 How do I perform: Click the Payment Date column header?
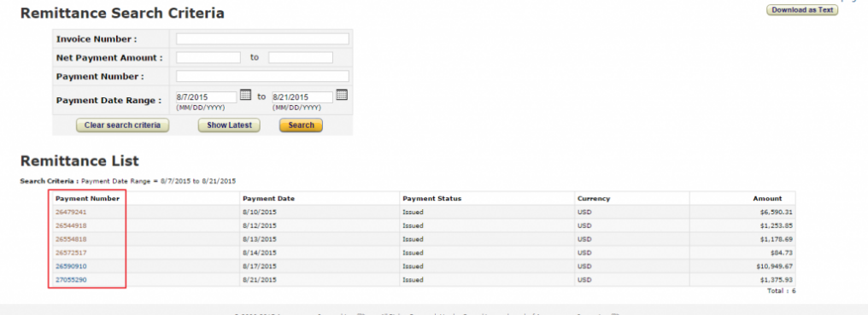(x=268, y=198)
